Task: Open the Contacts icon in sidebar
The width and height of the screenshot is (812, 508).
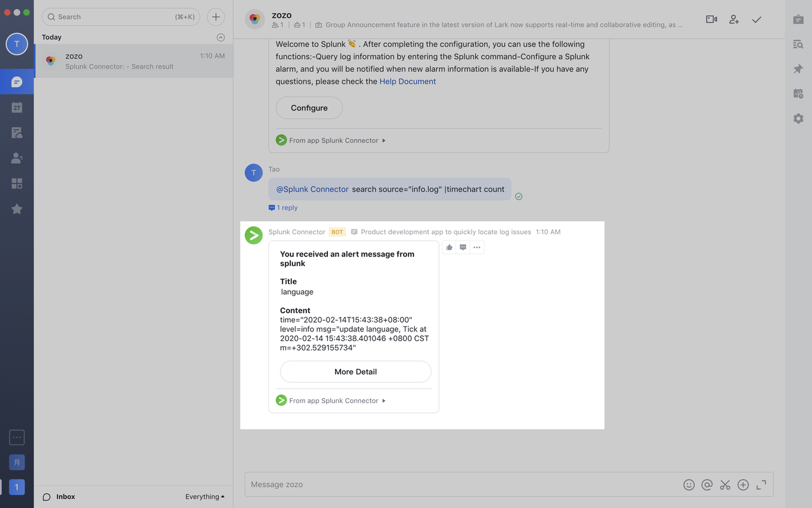Action: [x=17, y=158]
